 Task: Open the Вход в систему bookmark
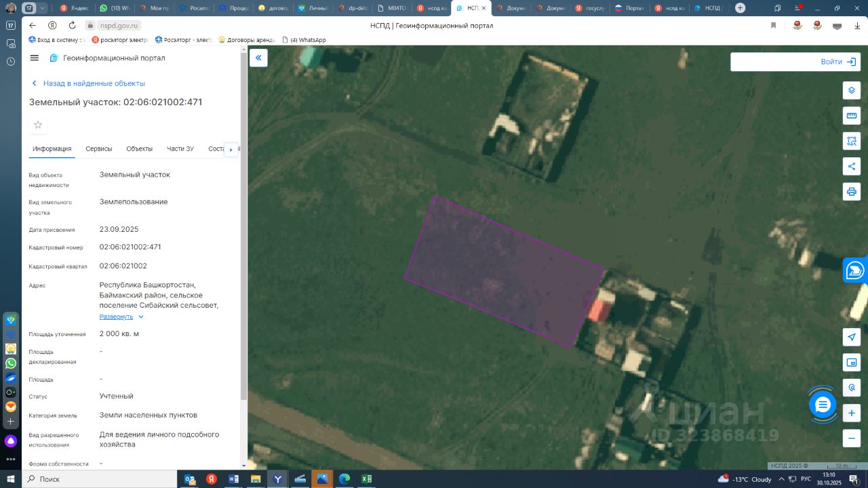coord(56,40)
